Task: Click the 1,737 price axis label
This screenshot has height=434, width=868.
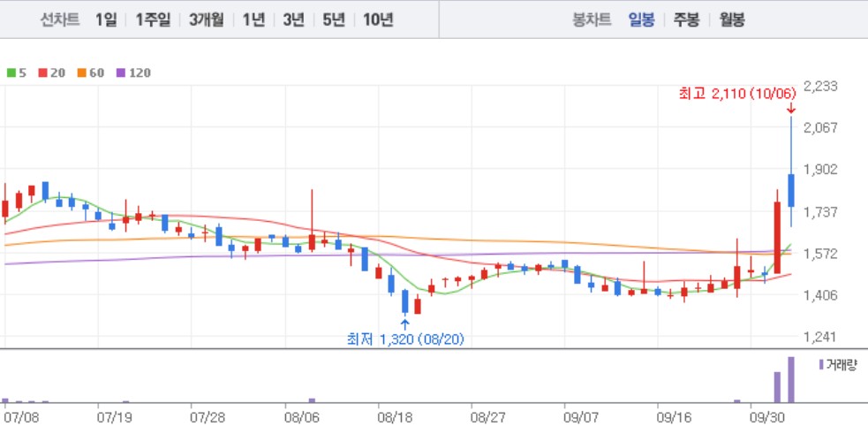Action: click(819, 211)
